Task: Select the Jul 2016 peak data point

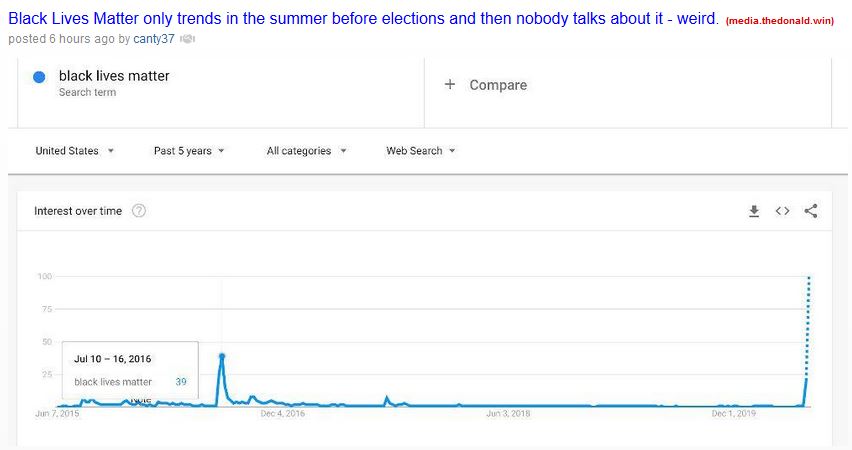Action: [x=222, y=357]
